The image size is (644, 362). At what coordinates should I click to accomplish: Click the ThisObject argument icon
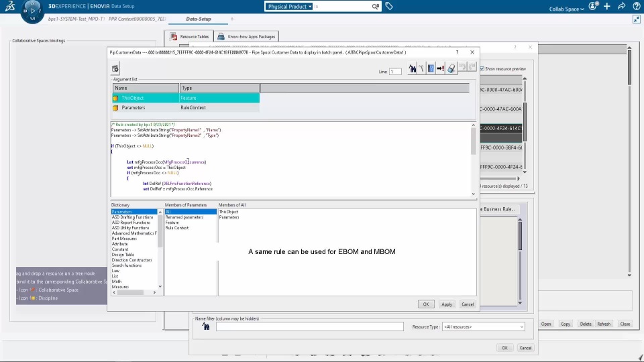(x=116, y=98)
